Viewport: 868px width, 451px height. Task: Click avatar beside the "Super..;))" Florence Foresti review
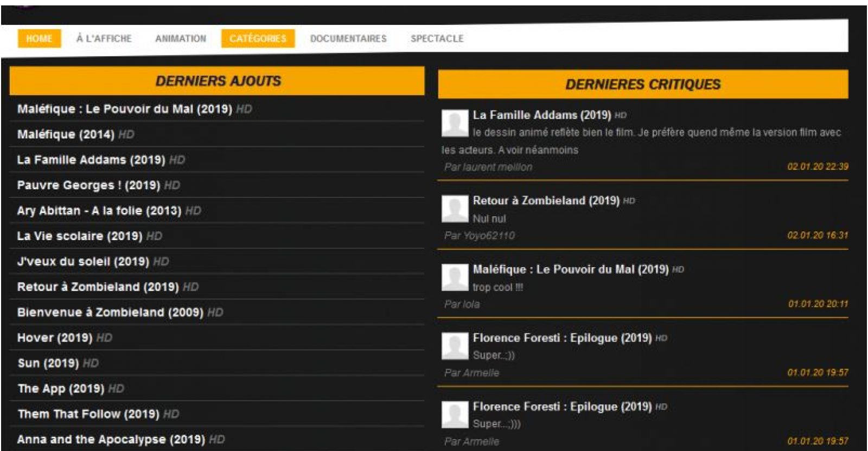click(x=455, y=346)
